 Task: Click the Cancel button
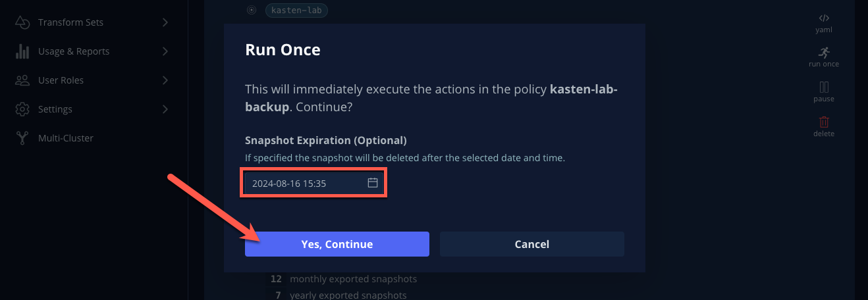click(x=532, y=244)
